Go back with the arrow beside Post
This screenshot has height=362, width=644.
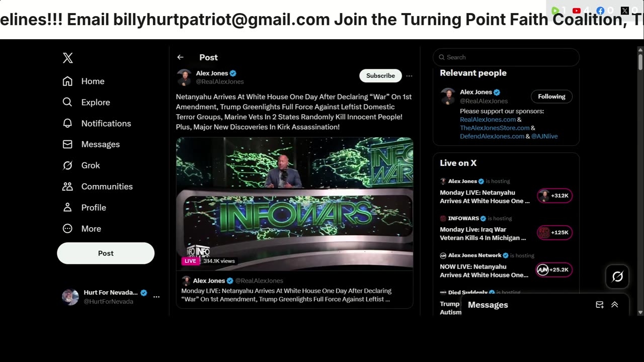coord(180,57)
